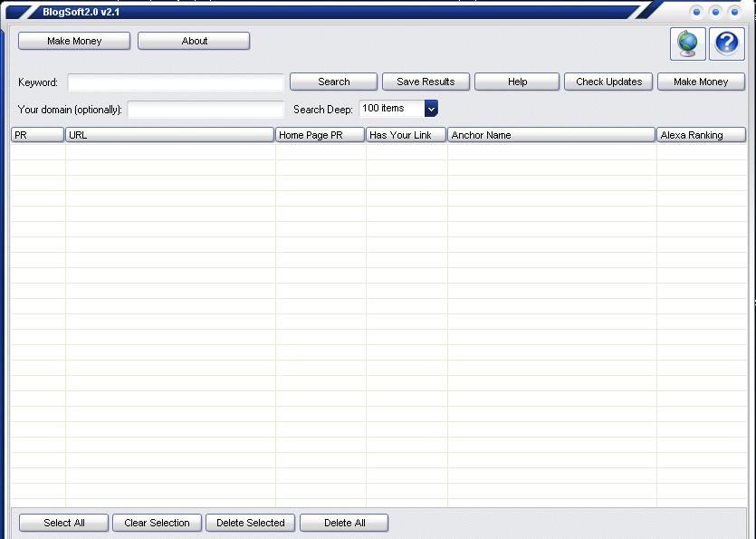Image resolution: width=756 pixels, height=539 pixels.
Task: Click Delete Selected button
Action: pos(250,523)
